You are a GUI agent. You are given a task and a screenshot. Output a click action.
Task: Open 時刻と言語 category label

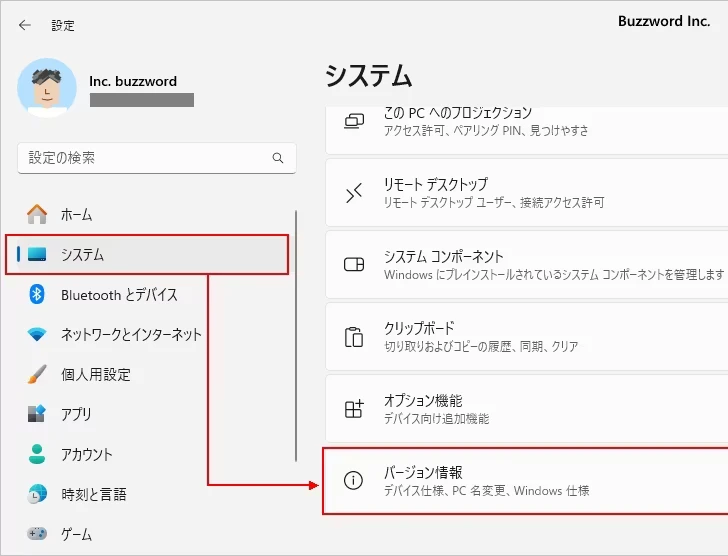(94, 494)
